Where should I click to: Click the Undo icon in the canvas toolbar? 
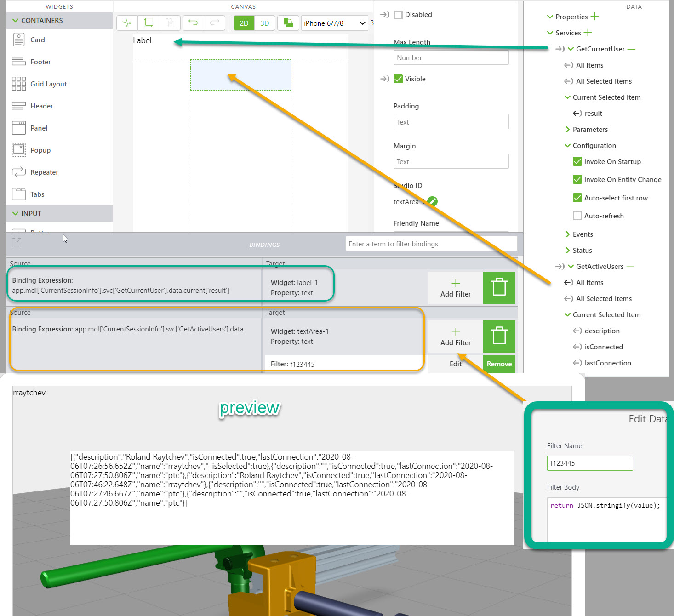coord(193,23)
